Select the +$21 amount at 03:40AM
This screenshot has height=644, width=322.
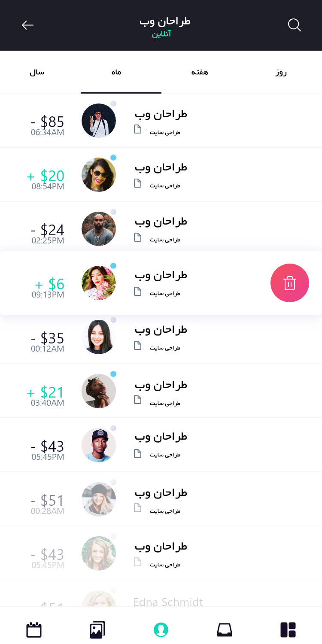point(46,392)
